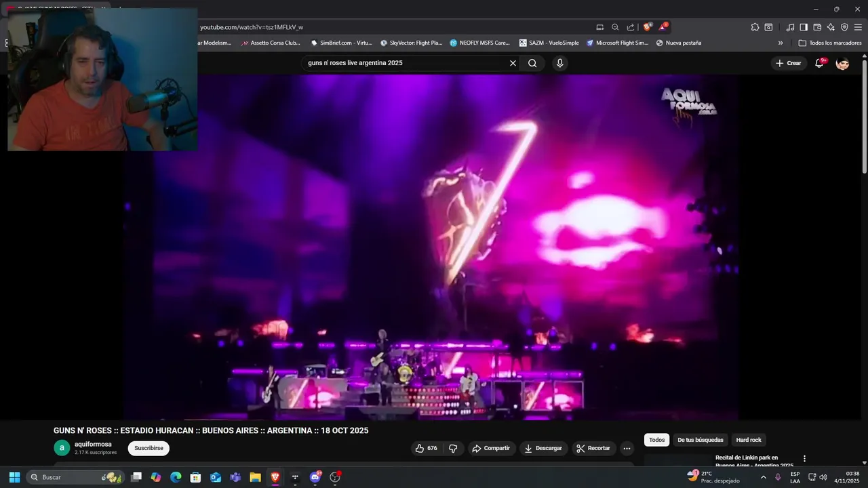This screenshot has width=868, height=488.
Task: Open SkyVector Flight Plan bookmark
Action: coord(412,43)
